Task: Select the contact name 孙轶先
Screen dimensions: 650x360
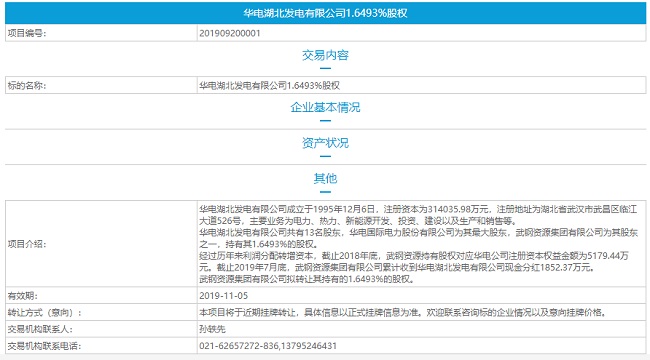Action: pyautogui.click(x=212, y=329)
